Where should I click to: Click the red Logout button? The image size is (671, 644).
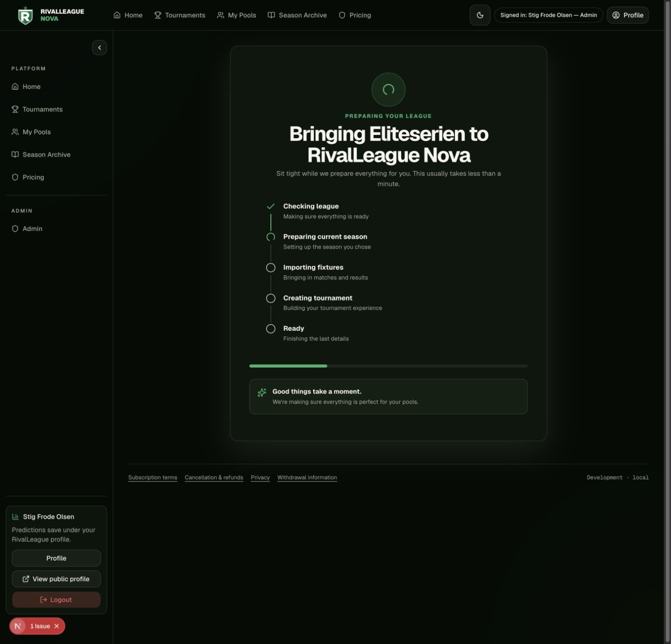click(56, 600)
